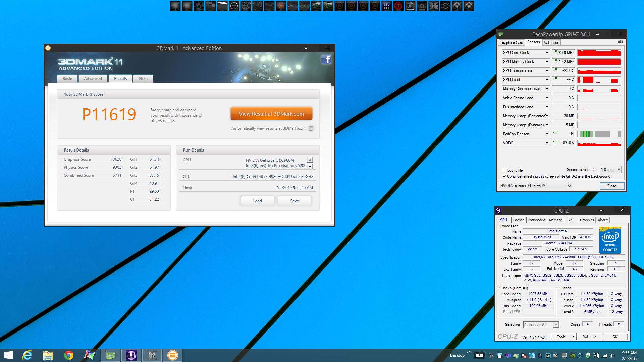Viewport: 644px width, 362px height.
Task: Open the CPU-Z Memory tab
Action: 555,220
